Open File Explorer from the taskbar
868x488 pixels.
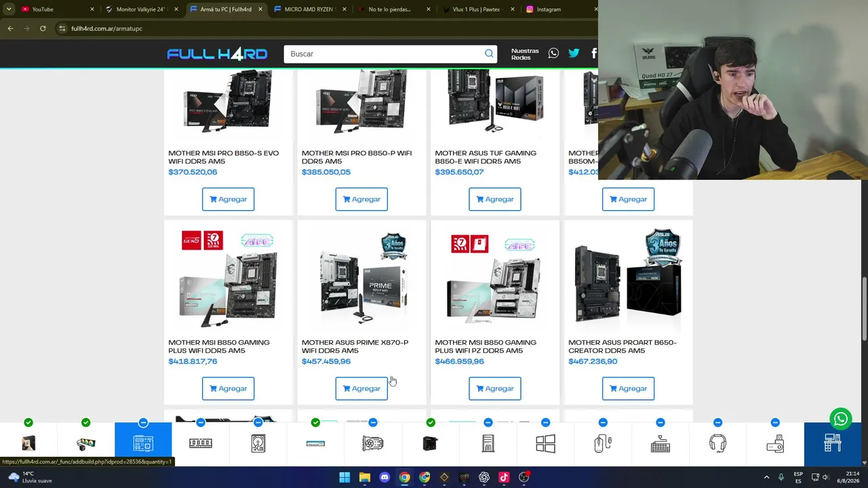(x=364, y=477)
